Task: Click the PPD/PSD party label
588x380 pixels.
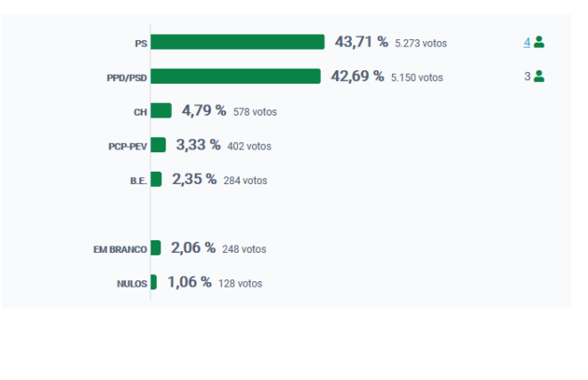Action: click(x=127, y=78)
